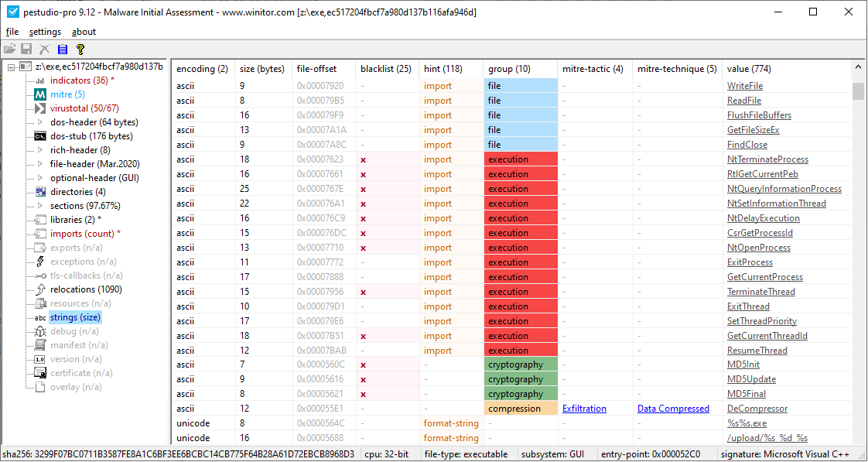
Task: Click the yellow question mark help icon
Action: pyautogui.click(x=80, y=50)
